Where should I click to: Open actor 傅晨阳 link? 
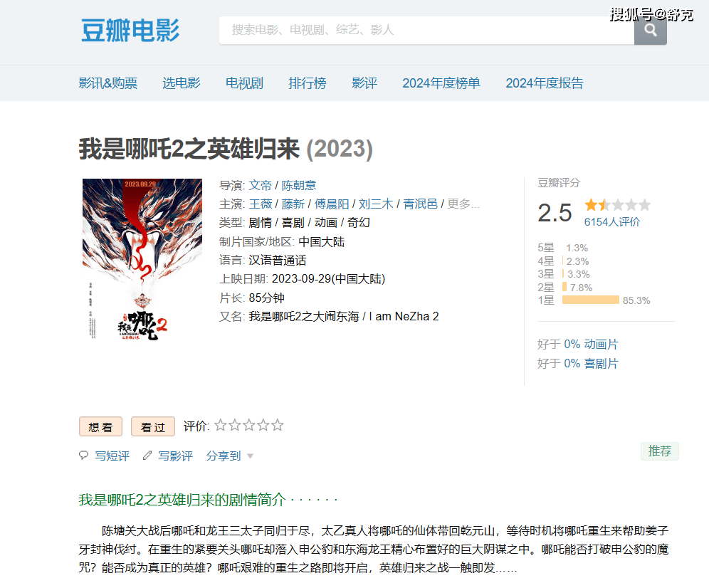(332, 204)
